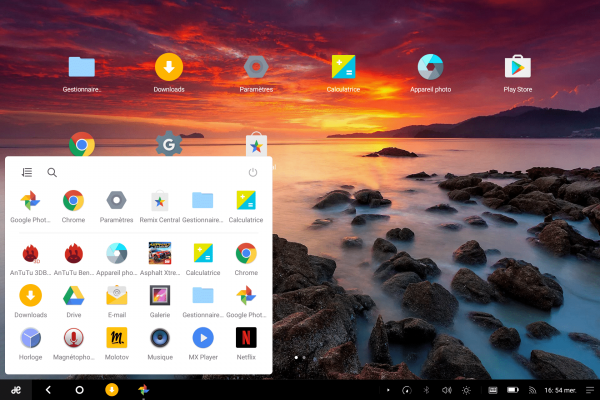Screen dimensions: 600x400
Task: Launch the Magnétophone recorder app
Action: (73, 338)
